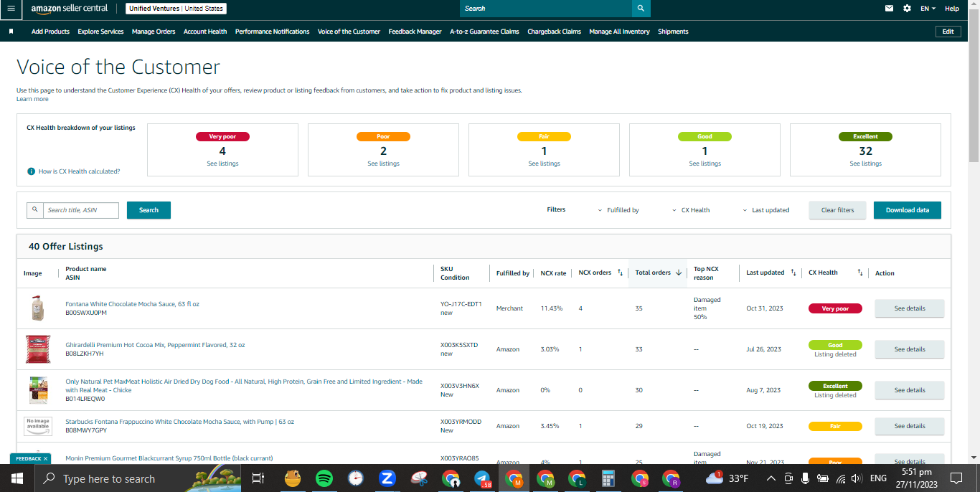Image resolution: width=980 pixels, height=492 pixels.
Task: See details for Starbucks Fontana Frappuccino Sauce
Action: pos(909,426)
